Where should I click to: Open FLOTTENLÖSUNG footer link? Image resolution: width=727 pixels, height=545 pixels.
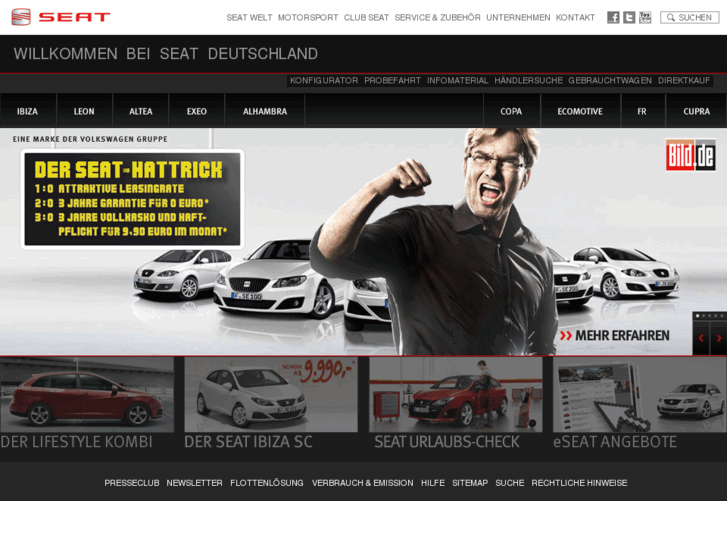coord(267,483)
